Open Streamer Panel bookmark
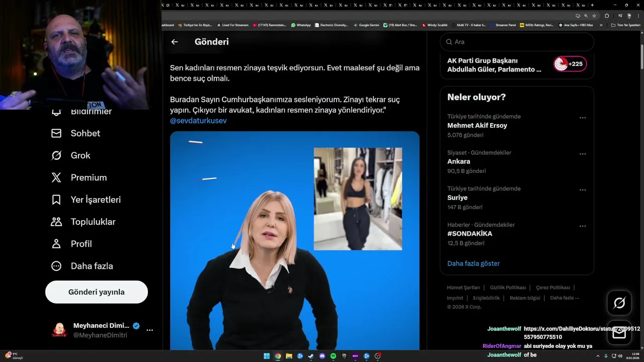Viewport: 644px width, 362px height. 503,25
